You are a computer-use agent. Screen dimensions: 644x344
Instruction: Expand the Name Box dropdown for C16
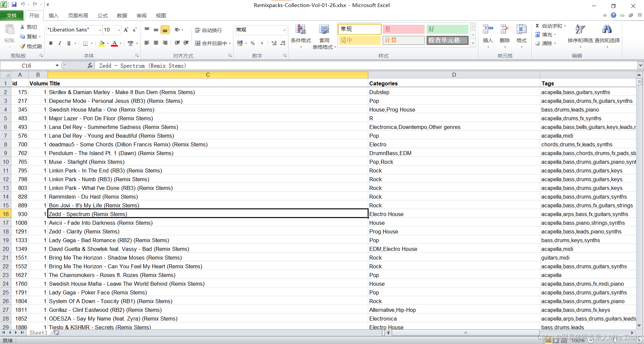(57, 66)
